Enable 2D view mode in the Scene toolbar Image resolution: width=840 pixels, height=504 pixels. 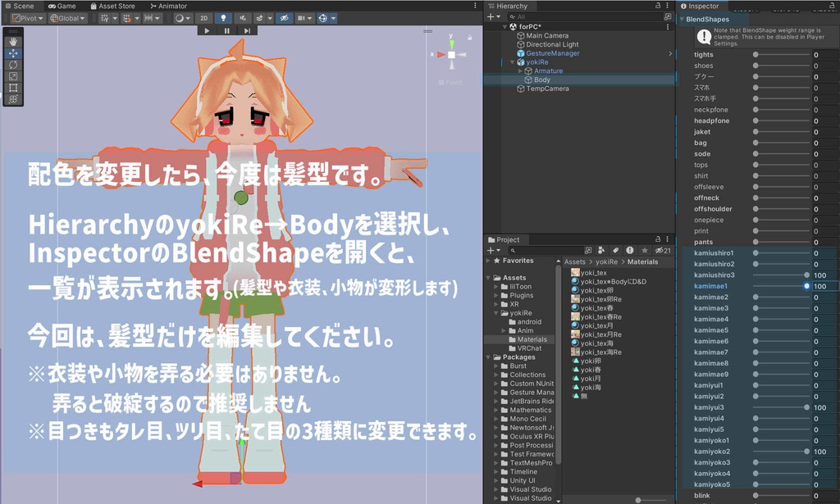203,17
